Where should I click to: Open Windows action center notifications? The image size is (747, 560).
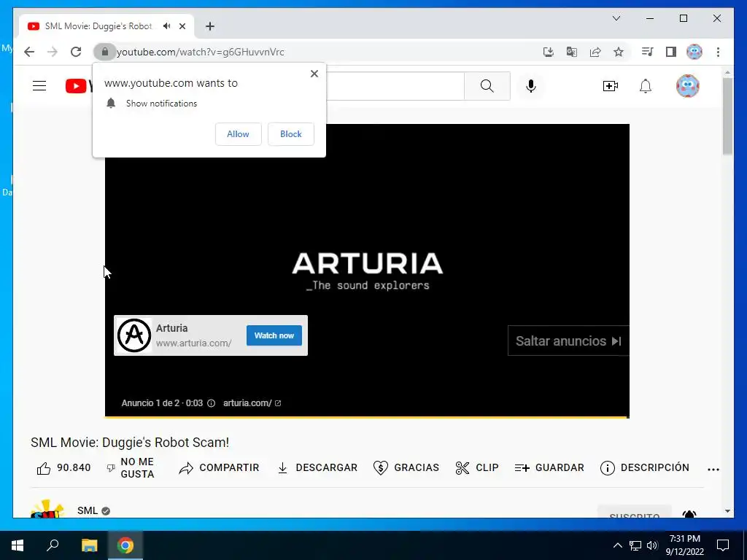click(723, 545)
